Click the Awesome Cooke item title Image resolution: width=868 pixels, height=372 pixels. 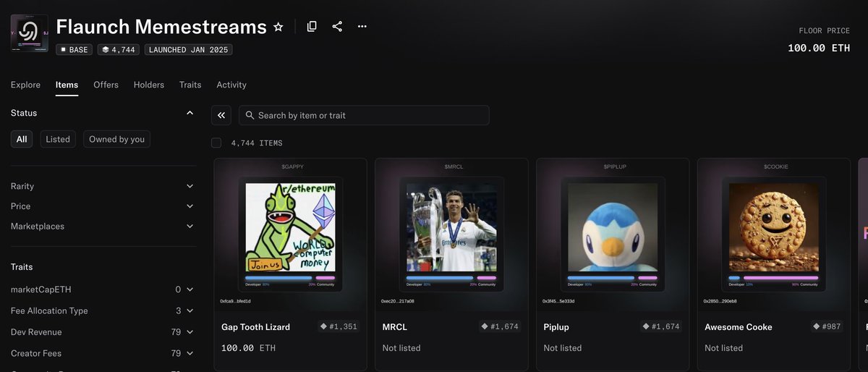point(739,327)
